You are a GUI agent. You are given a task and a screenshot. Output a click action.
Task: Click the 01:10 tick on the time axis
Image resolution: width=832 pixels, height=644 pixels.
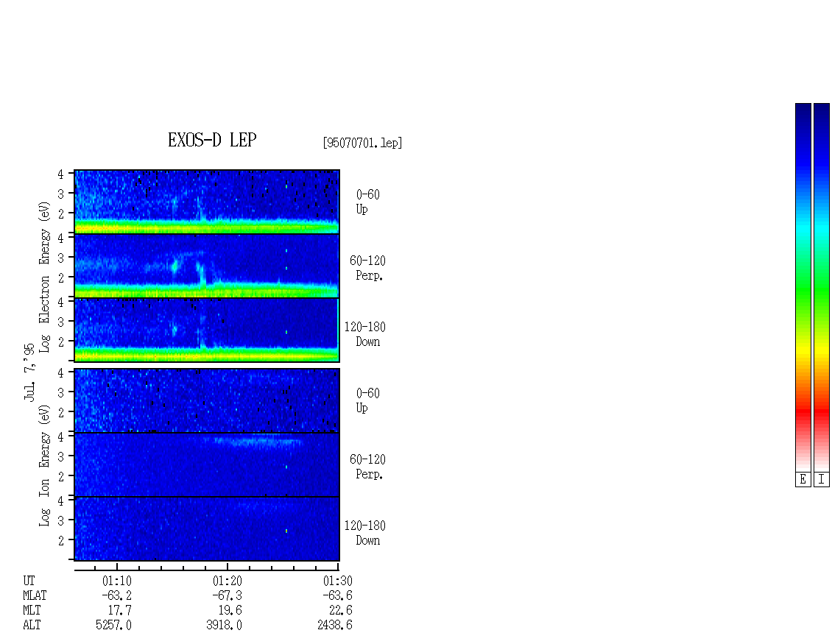tap(117, 567)
